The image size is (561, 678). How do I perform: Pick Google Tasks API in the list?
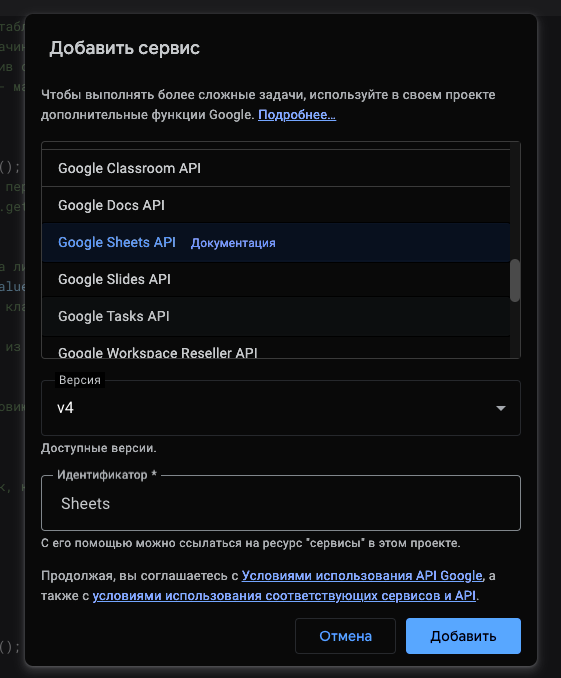276,317
